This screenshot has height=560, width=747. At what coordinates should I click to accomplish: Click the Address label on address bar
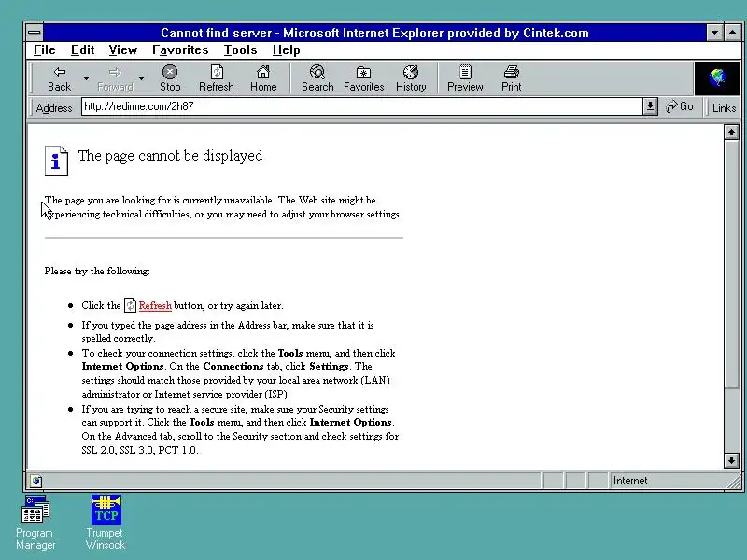click(54, 108)
